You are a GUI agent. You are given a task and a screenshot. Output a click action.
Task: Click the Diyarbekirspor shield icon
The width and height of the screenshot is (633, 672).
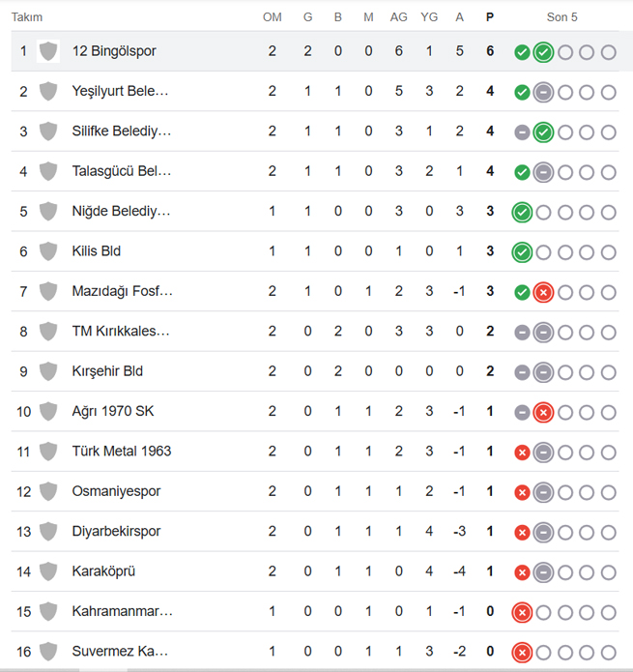pos(48,531)
